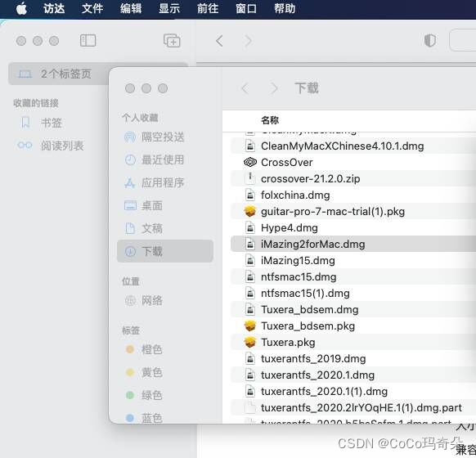Image resolution: width=476 pixels, height=458 pixels.
Task: Click the iMazing15.dmg disk image icon
Action: 250,260
